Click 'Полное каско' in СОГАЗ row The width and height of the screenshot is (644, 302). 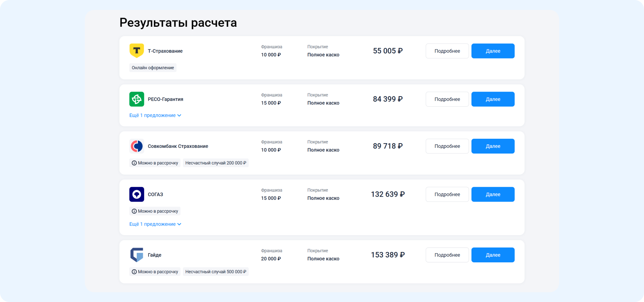tap(323, 198)
